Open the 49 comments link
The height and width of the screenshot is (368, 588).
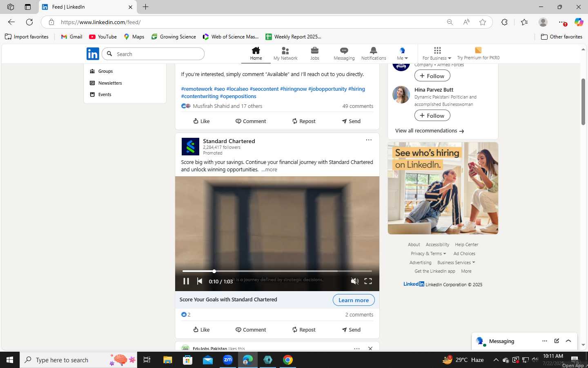tap(358, 106)
